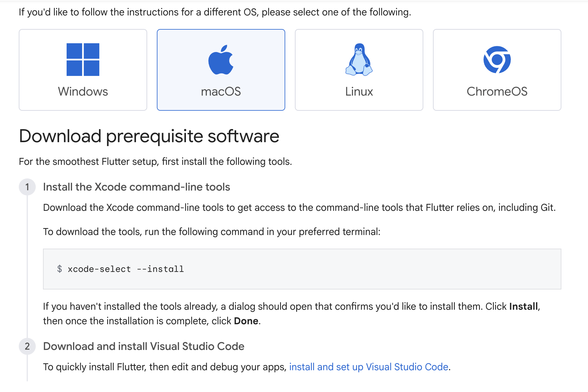Click the 'different OS' instruction sentence
This screenshot has width=588, height=392.
[215, 12]
